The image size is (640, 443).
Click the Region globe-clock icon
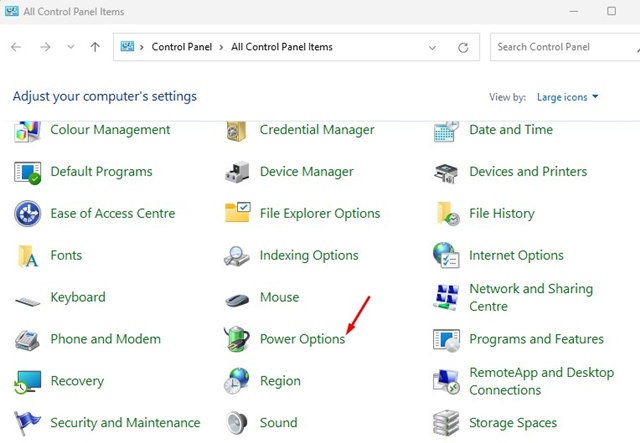(x=237, y=381)
